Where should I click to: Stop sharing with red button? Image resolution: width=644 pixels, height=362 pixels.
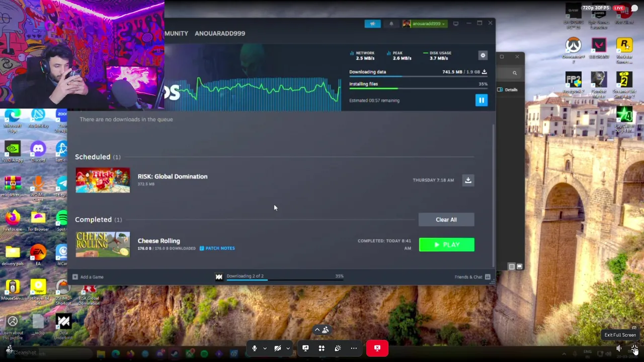[x=377, y=348]
